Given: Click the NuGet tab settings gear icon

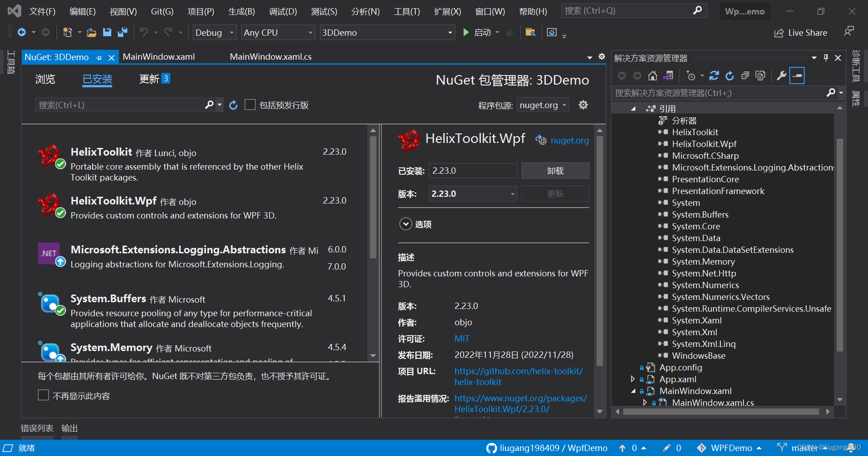Looking at the screenshot, I should click(602, 57).
